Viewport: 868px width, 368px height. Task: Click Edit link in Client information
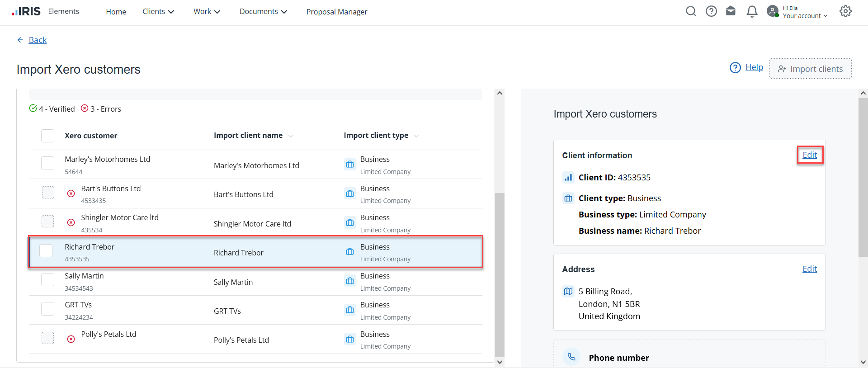(809, 155)
